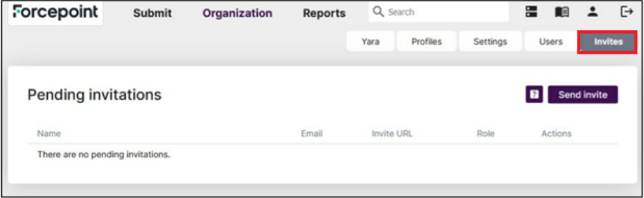Switch to the Users tab

(551, 42)
